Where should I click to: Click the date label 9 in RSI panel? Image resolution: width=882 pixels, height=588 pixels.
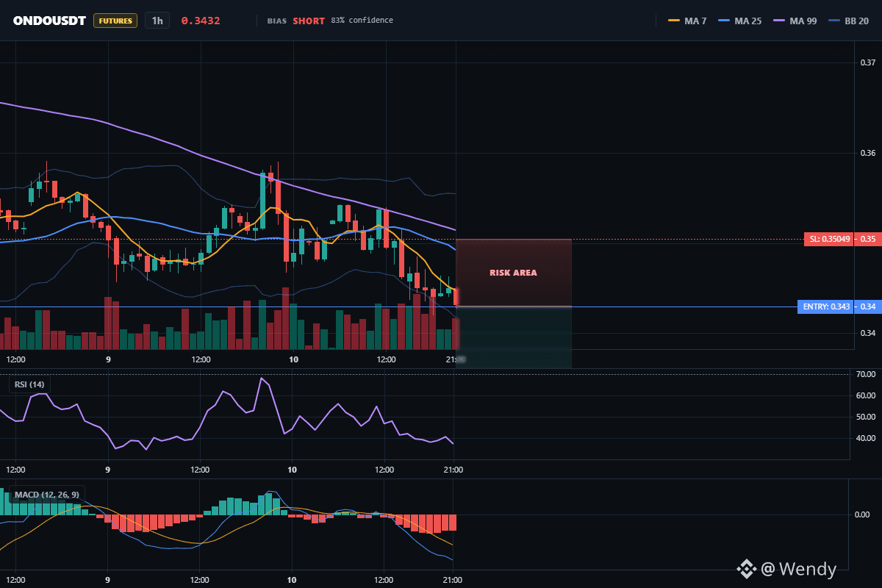[107, 470]
